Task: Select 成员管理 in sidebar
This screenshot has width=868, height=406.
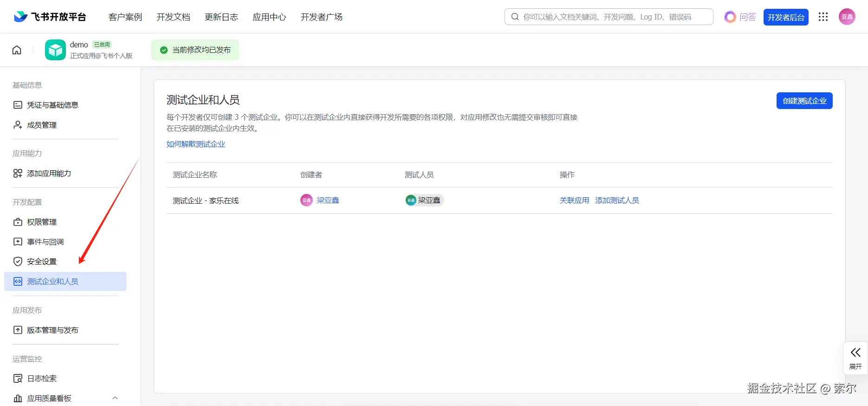Action: (65, 125)
